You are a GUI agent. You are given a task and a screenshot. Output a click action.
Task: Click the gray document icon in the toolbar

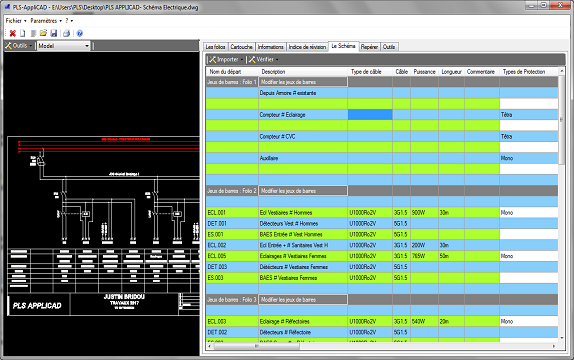click(33, 33)
